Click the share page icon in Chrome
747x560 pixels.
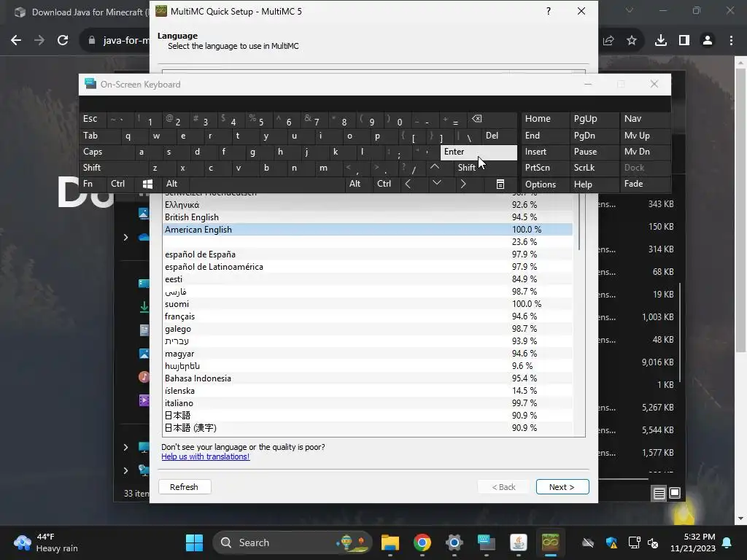tap(608, 41)
